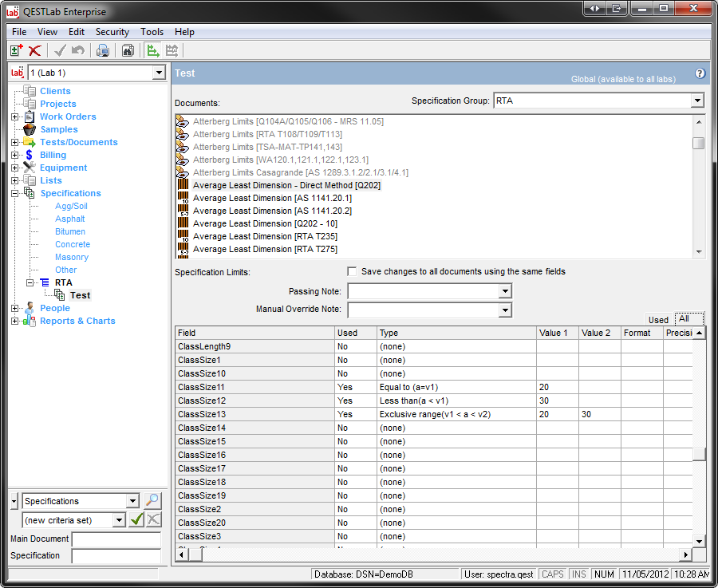Viewport: 718px width, 588px height.
Task: Open the Specification Group dropdown
Action: (x=697, y=101)
